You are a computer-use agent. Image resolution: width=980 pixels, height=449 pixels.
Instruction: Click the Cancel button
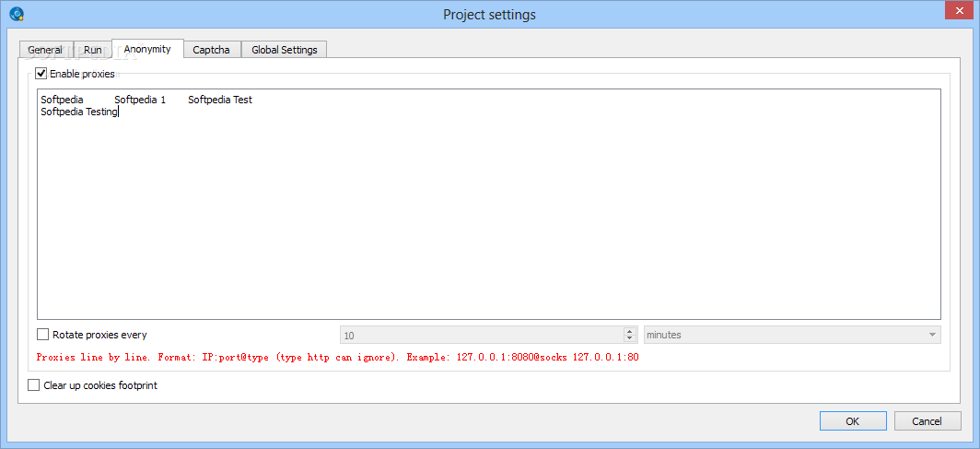(927, 420)
